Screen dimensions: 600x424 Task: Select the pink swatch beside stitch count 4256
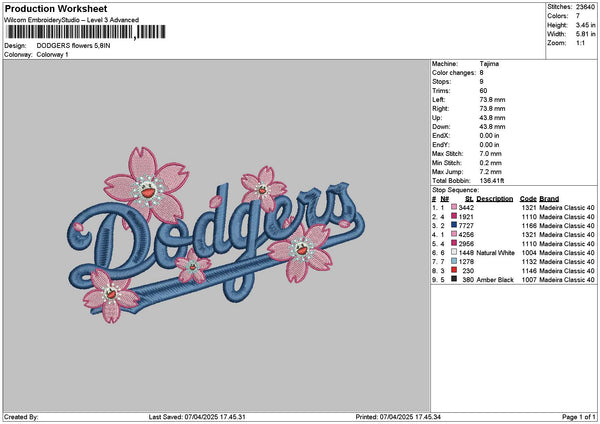tap(454, 234)
